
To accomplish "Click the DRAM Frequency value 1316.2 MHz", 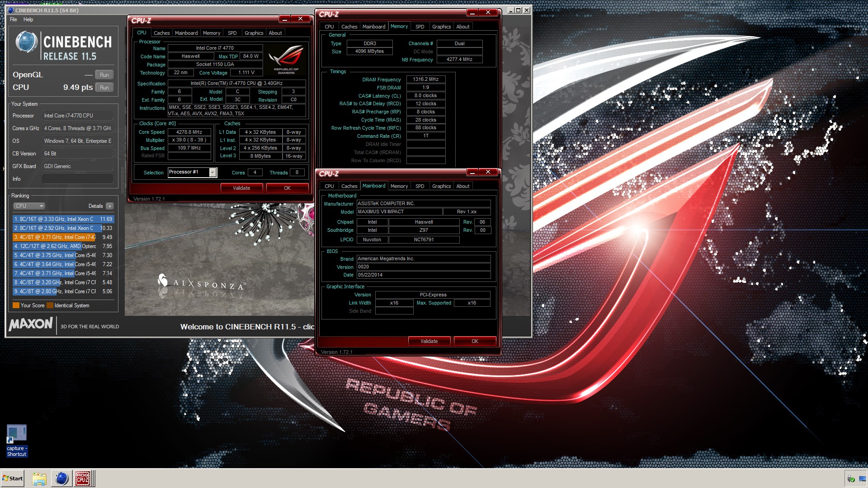I will click(x=425, y=79).
